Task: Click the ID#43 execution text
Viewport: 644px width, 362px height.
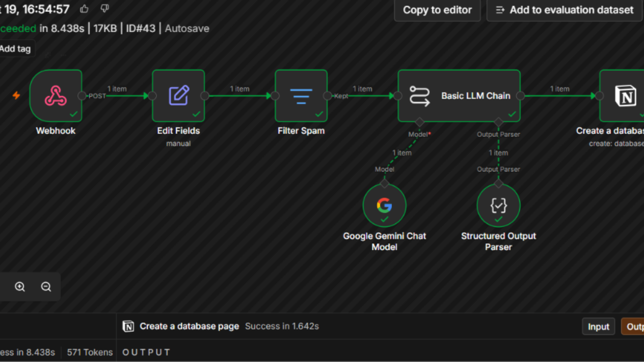Action: tap(141, 29)
